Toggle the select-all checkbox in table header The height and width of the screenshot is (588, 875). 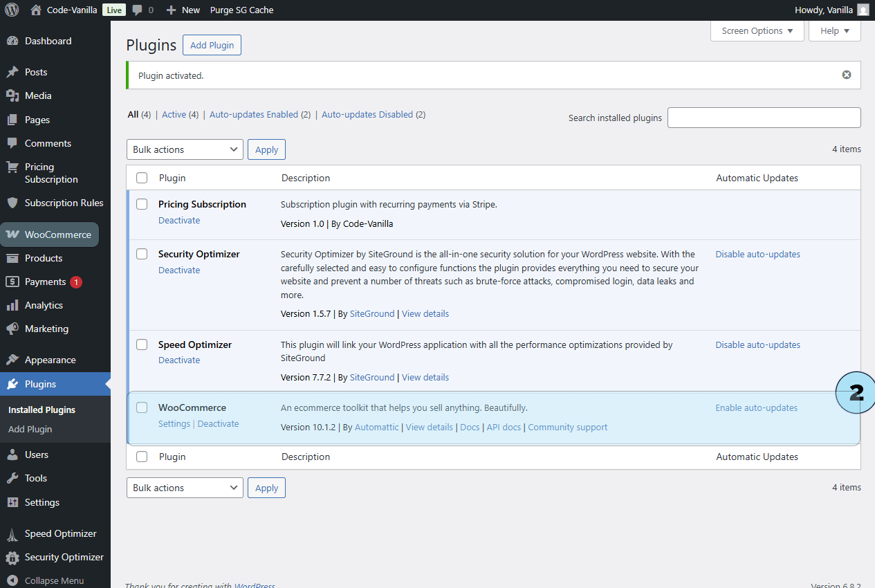pyautogui.click(x=142, y=178)
